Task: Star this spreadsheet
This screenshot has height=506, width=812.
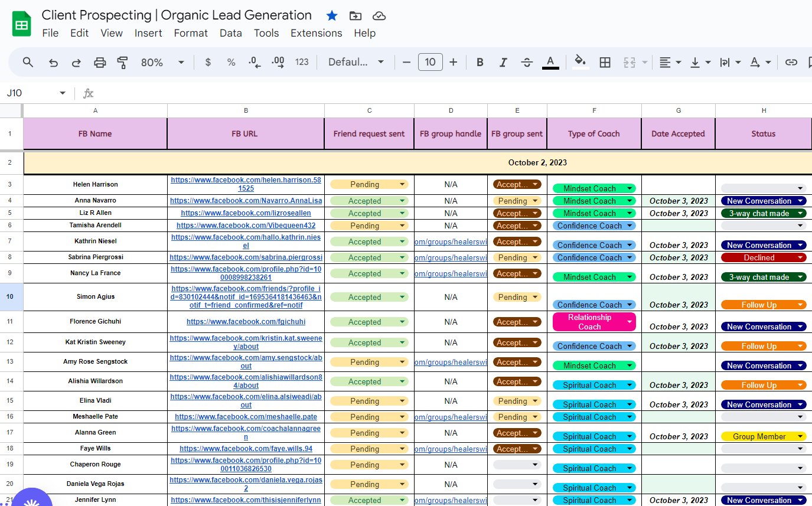Action: (332, 16)
